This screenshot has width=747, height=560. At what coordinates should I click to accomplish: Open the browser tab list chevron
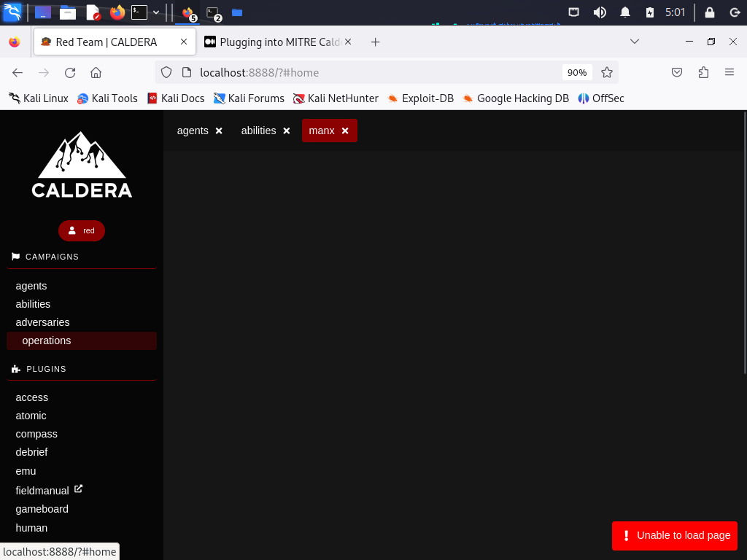point(634,42)
